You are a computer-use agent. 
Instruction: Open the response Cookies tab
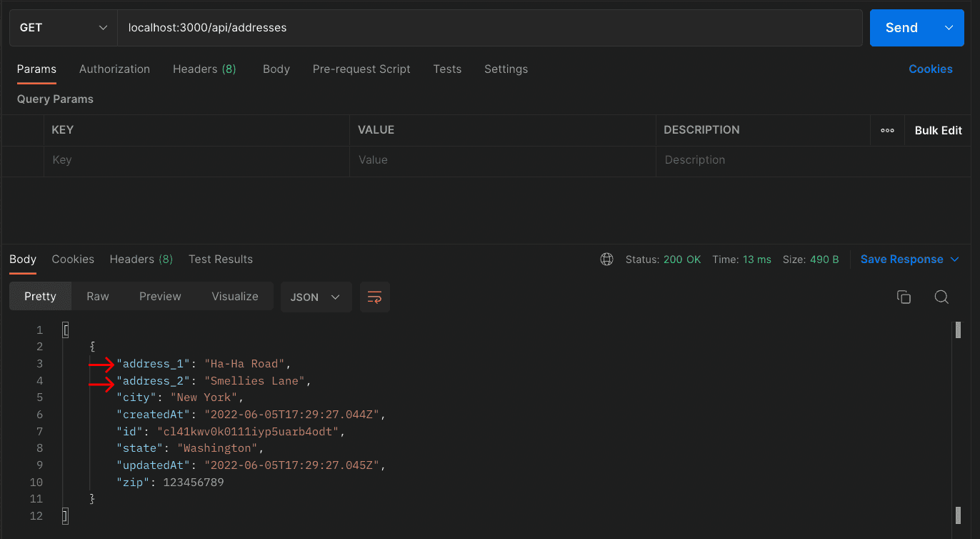coord(73,259)
